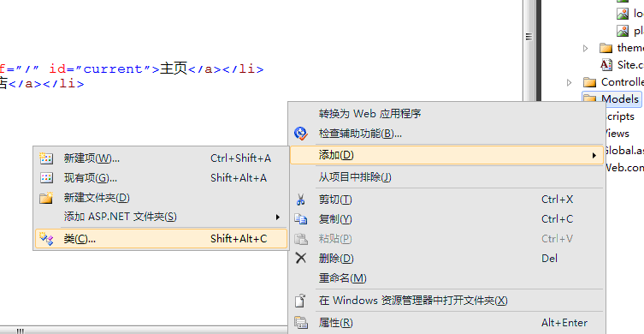
Task: Expand the Controllers folder tree arrow
Action: (x=570, y=82)
